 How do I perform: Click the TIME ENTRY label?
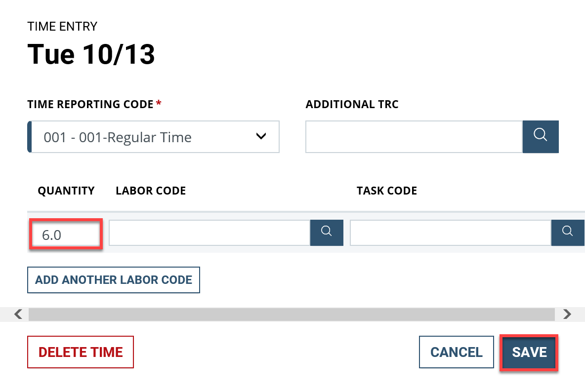click(x=62, y=26)
